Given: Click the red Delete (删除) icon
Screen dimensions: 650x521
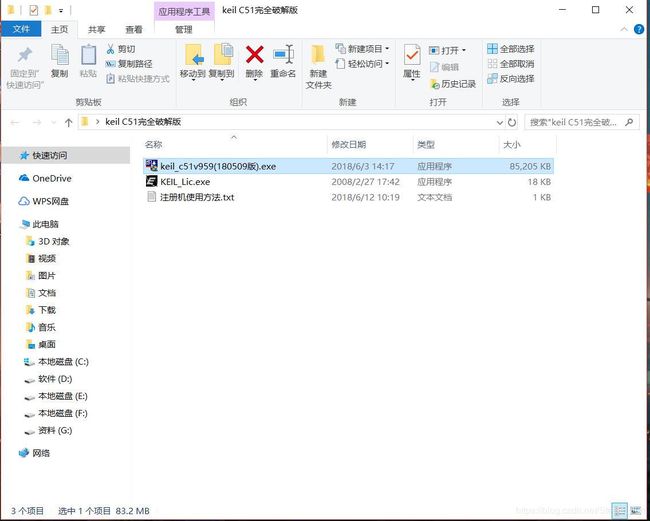Looking at the screenshot, I should [255, 54].
